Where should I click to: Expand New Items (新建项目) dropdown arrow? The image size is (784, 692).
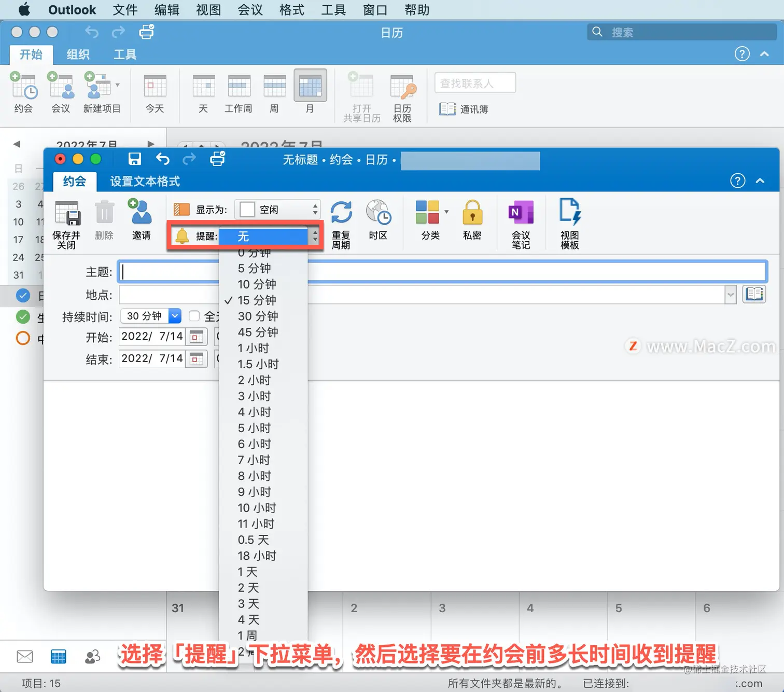click(x=118, y=85)
